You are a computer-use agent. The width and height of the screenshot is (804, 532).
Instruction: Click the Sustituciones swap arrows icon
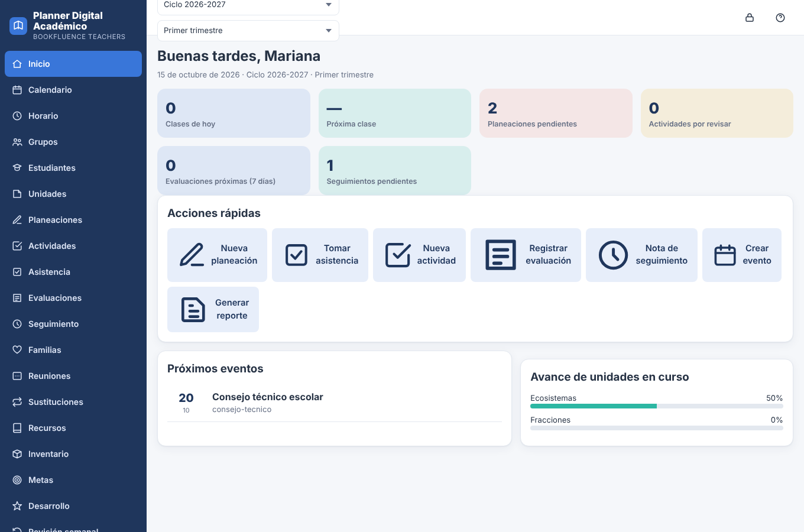(17, 402)
